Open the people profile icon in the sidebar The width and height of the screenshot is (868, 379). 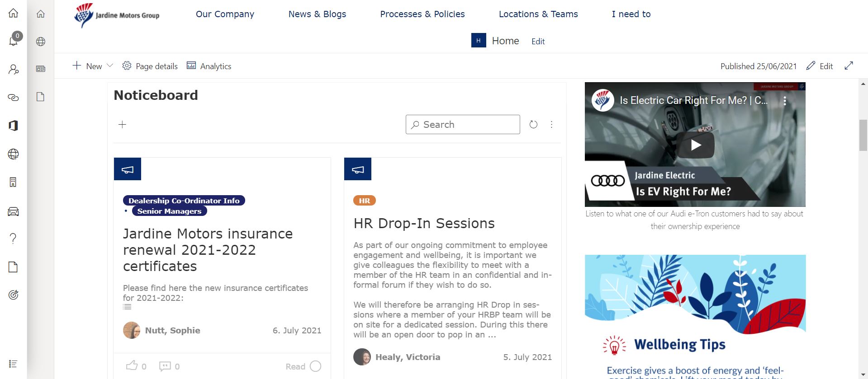14,69
